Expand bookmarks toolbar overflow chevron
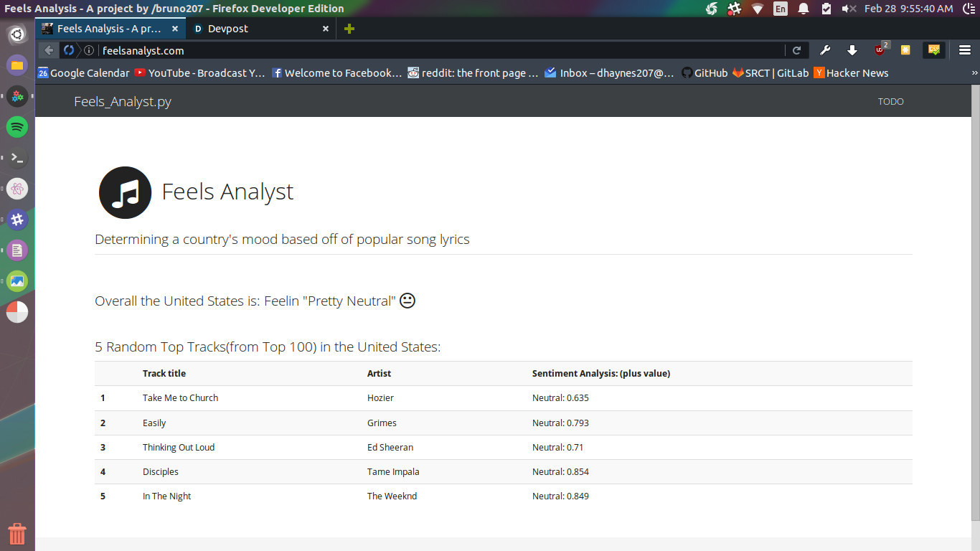 coord(974,73)
